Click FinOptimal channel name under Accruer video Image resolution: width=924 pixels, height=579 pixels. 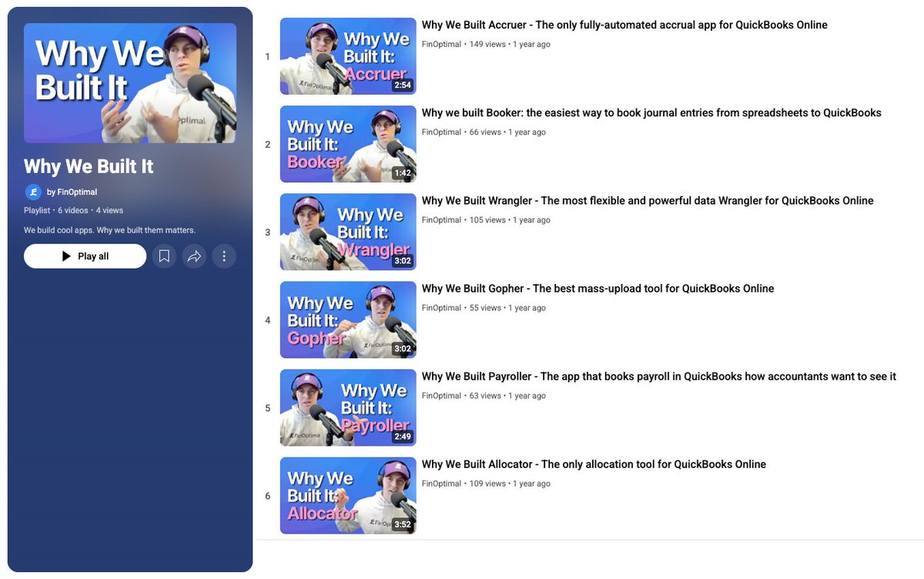[441, 45]
